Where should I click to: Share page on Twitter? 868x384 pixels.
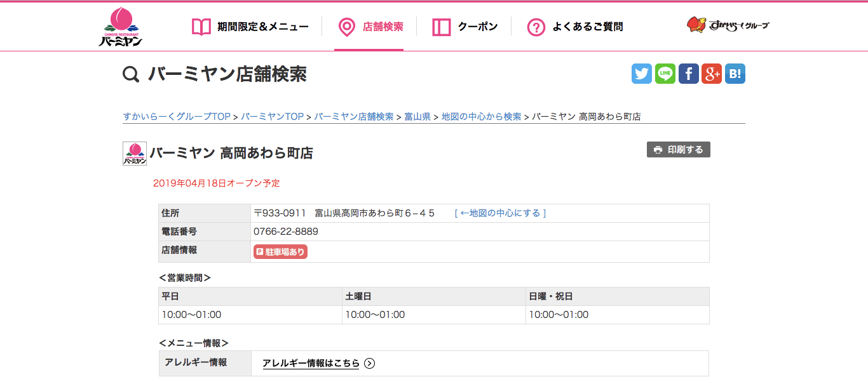point(642,74)
